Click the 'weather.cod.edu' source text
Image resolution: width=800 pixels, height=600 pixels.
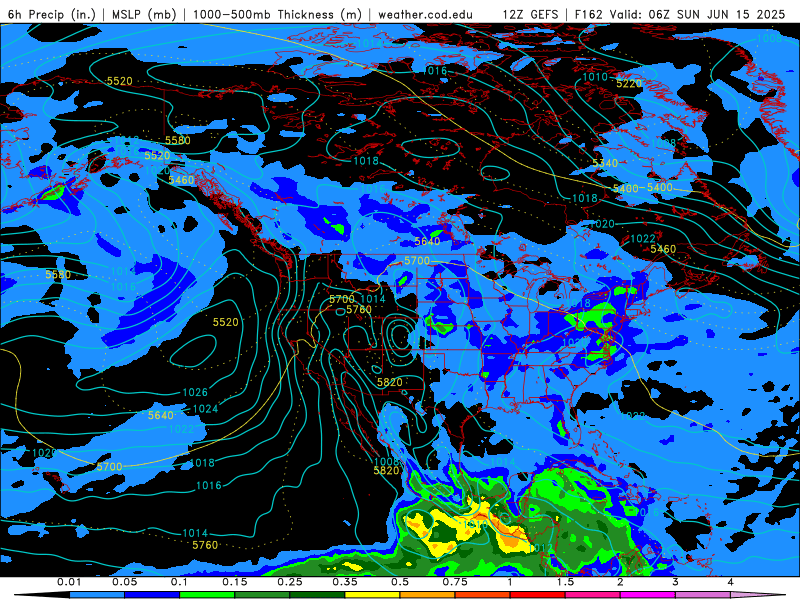point(425,14)
